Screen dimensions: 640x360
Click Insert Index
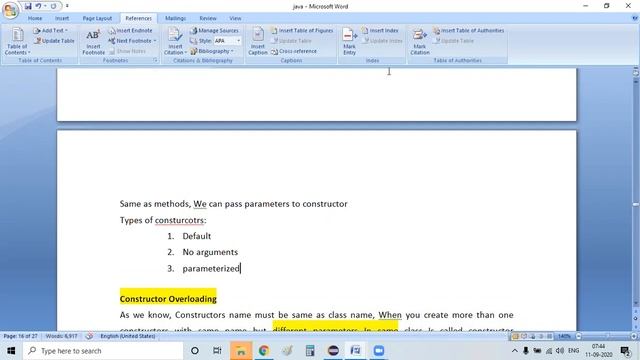[380, 31]
